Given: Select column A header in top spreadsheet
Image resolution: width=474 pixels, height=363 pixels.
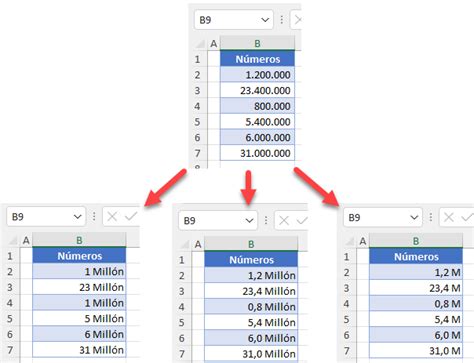Looking at the screenshot, I should [214, 43].
